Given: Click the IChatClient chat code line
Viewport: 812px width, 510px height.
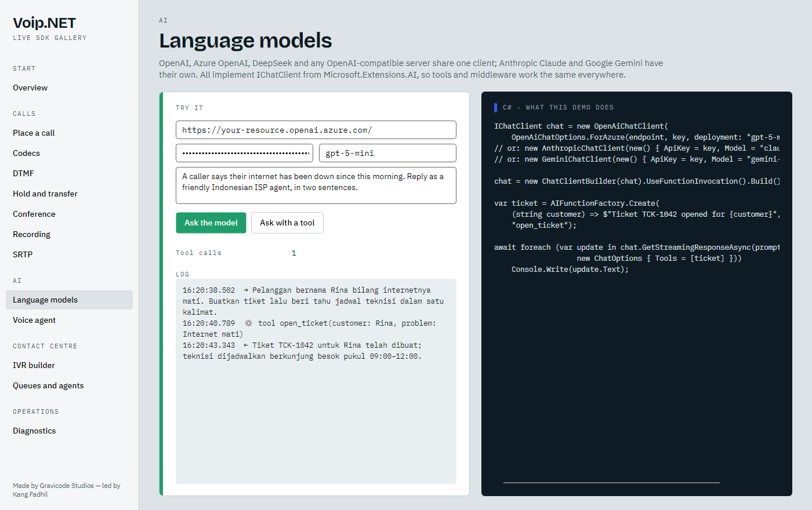Looking at the screenshot, I should pyautogui.click(x=581, y=126).
